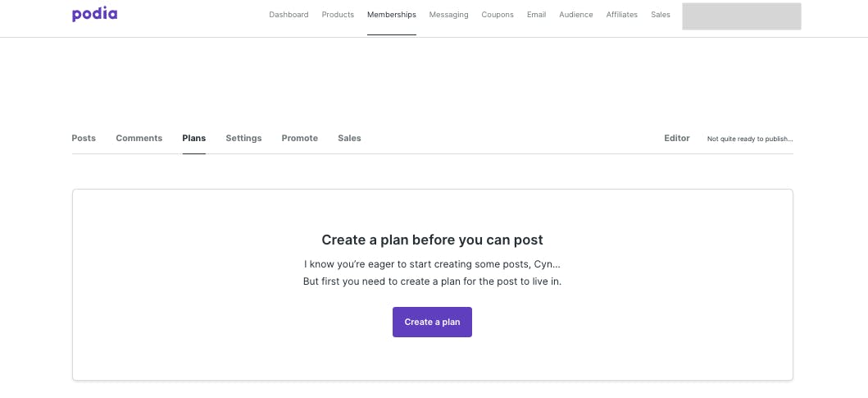Screen dimensions: 868x398
Task: Switch to the Comments tab
Action: pos(139,138)
